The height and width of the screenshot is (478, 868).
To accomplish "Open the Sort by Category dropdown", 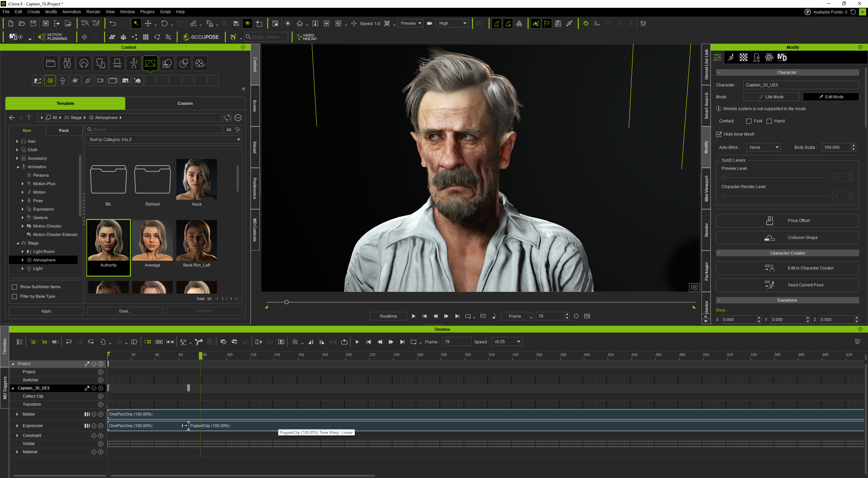I will click(163, 139).
